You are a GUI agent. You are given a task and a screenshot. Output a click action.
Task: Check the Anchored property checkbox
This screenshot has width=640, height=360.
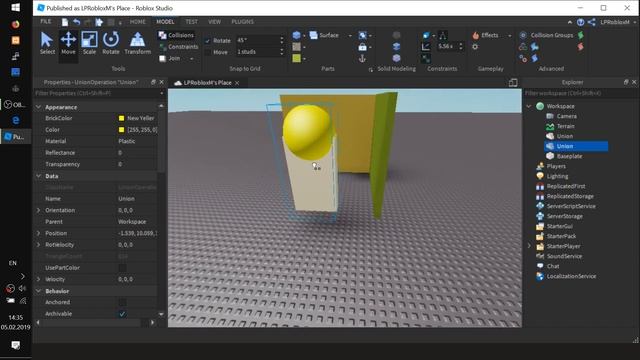click(x=122, y=302)
